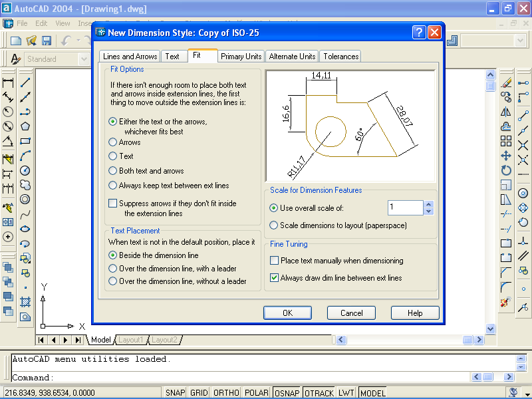Select the Arc draw tool
This screenshot has height=399, width=532.
25,156
